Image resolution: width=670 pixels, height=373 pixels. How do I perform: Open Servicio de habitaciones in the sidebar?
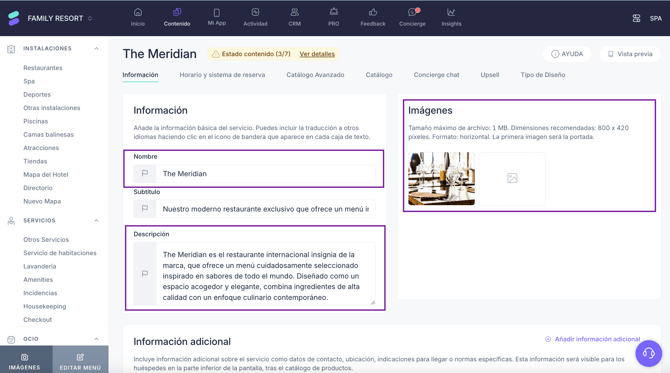click(x=60, y=253)
